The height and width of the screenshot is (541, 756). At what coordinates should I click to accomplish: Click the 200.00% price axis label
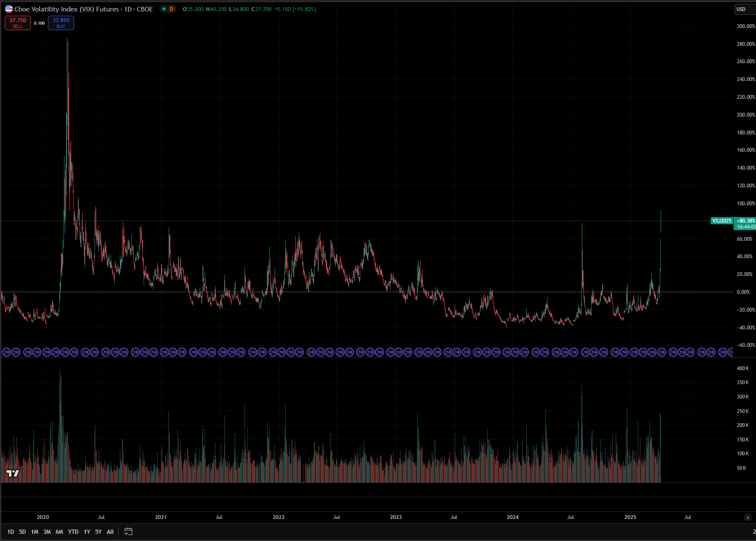(746, 115)
